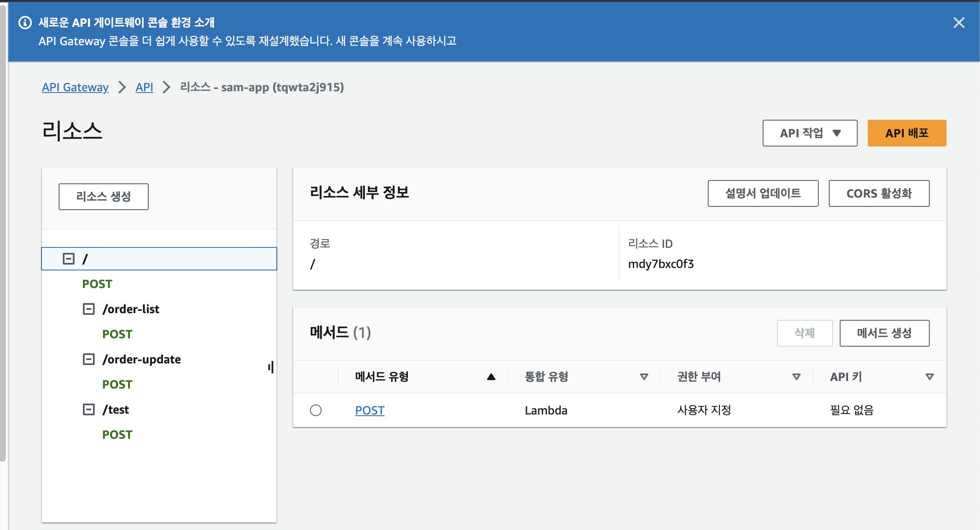Image resolution: width=980 pixels, height=530 pixels.
Task: Open the POST method link in table
Action: tap(369, 410)
